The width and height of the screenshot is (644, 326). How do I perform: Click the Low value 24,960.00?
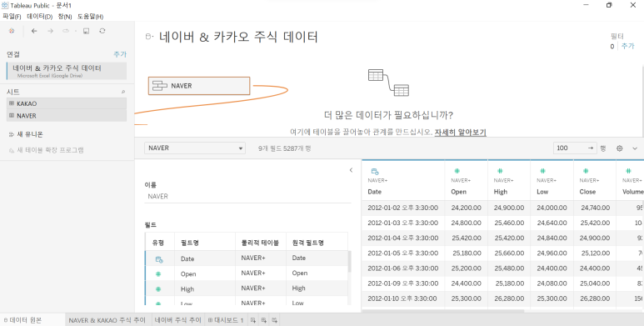(552, 253)
